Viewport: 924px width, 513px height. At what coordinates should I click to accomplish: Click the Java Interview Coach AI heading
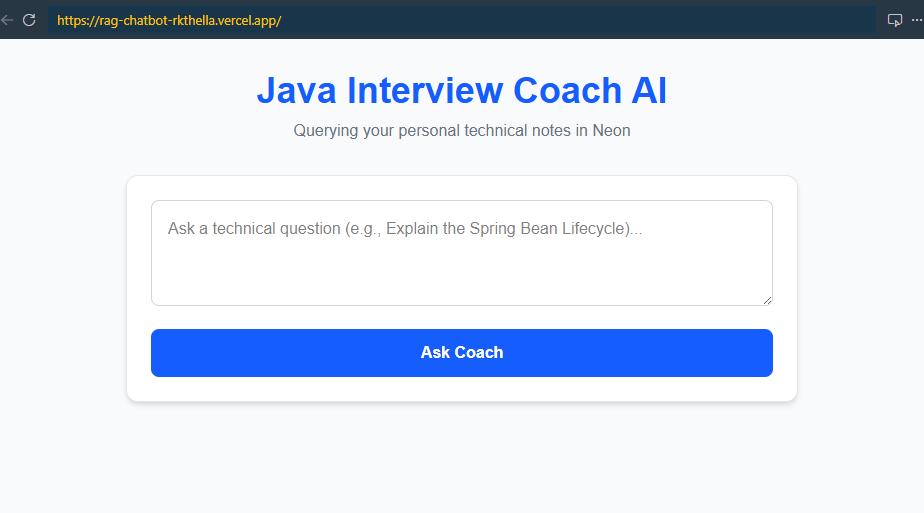461,91
